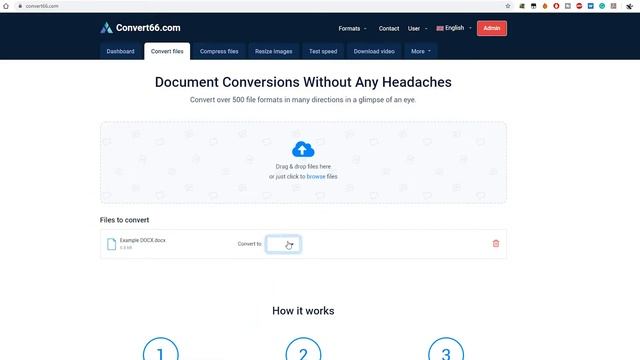Open the Resize images tab

(273, 51)
